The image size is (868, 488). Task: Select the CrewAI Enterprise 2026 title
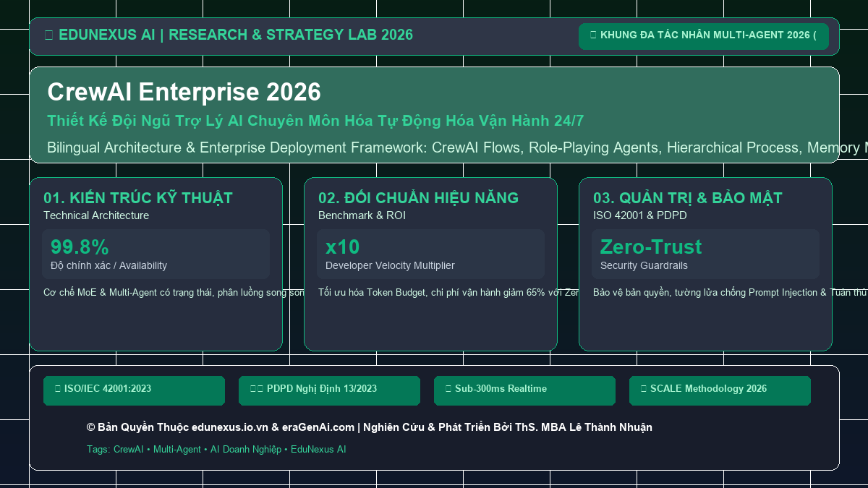pos(184,92)
